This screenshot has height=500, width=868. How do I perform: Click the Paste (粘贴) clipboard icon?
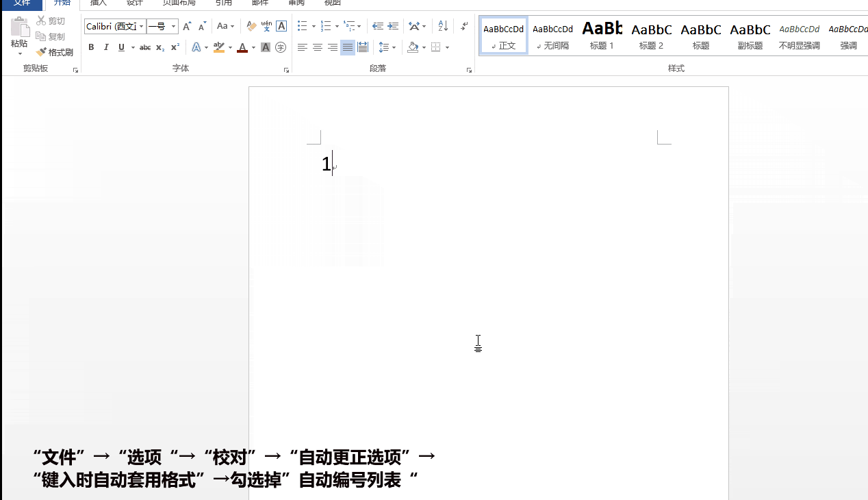(19, 27)
